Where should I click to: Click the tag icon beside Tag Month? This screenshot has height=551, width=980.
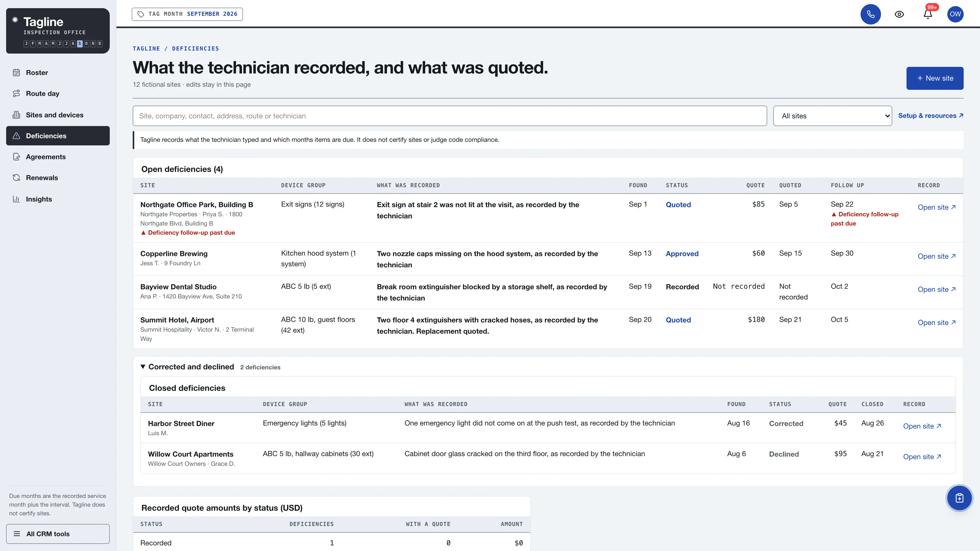[x=141, y=14]
